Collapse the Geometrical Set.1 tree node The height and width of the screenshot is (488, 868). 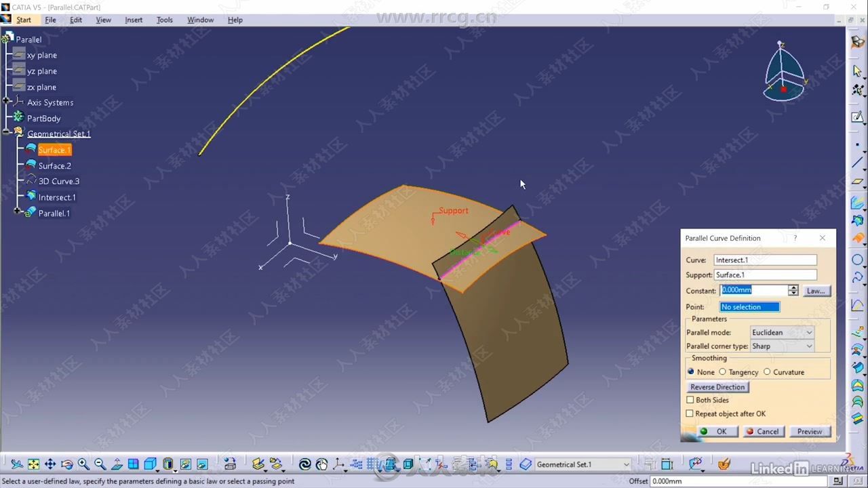point(6,132)
